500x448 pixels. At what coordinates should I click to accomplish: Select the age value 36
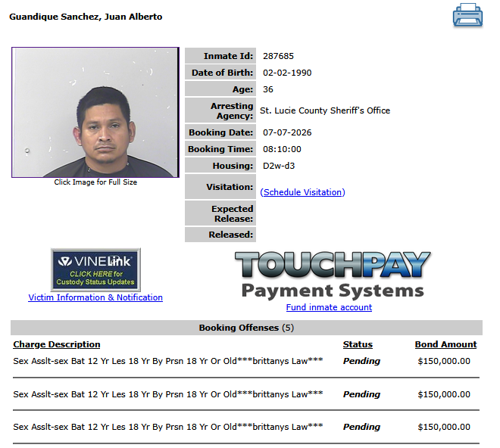click(x=268, y=89)
